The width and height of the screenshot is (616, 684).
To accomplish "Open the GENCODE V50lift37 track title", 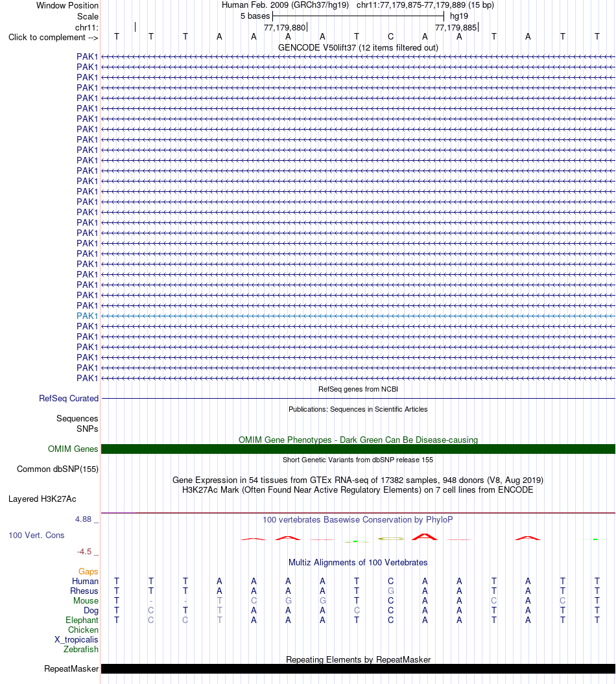I will [358, 47].
